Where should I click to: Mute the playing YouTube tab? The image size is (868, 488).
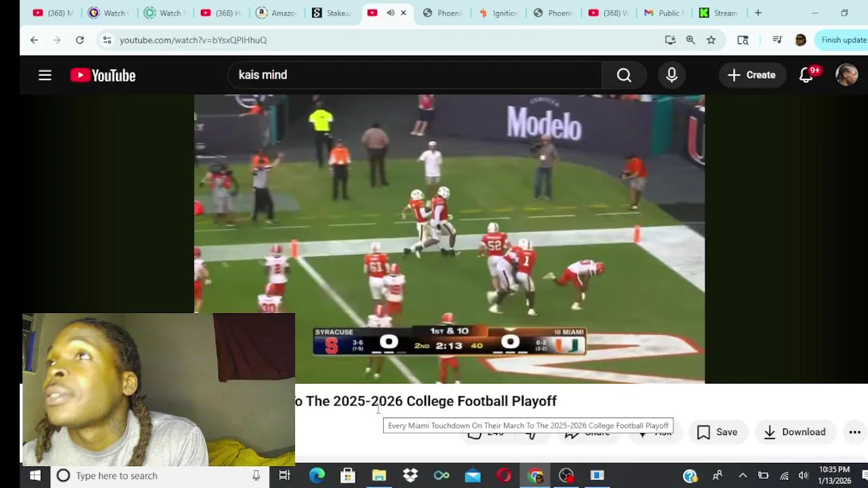tap(390, 13)
